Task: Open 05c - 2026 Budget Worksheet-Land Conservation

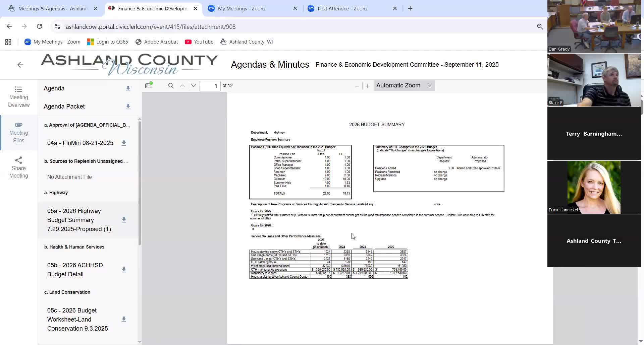Action: [77, 320]
